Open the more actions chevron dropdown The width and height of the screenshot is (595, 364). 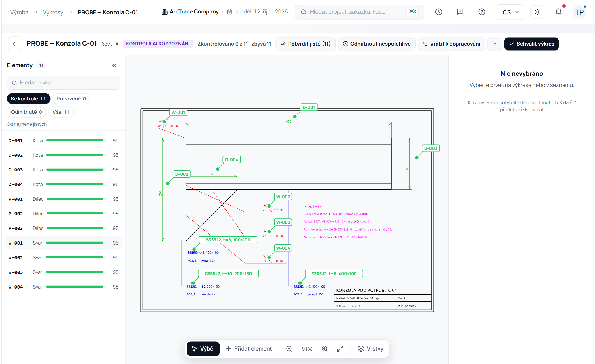tap(495, 44)
